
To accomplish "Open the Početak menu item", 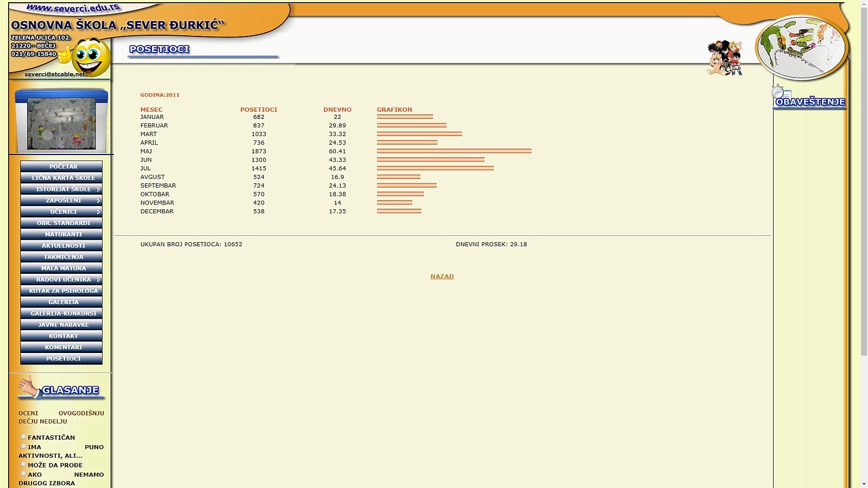I will click(61, 166).
